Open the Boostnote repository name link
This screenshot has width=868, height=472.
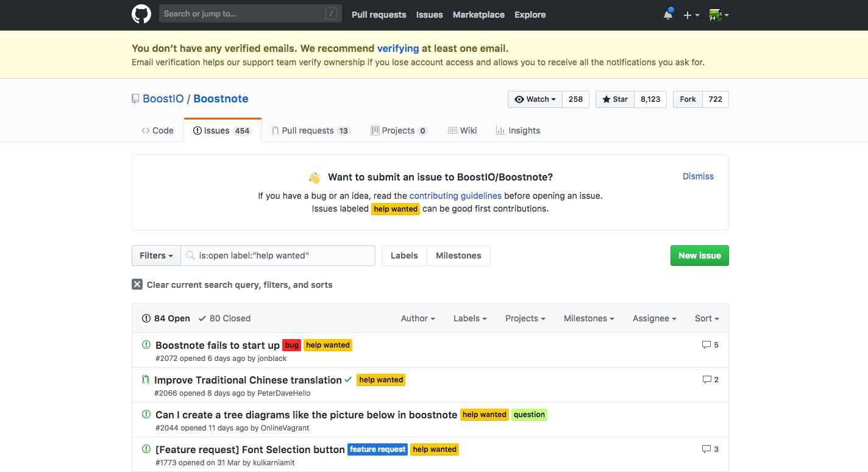click(x=221, y=99)
